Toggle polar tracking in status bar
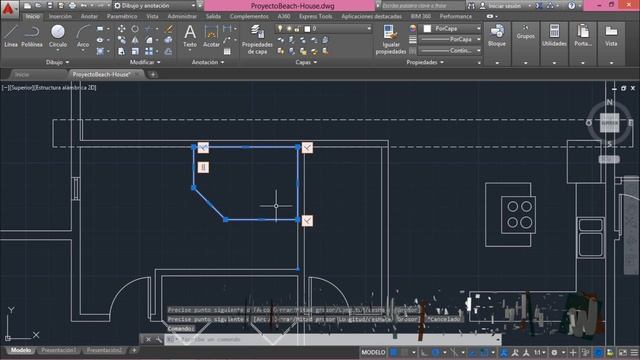640x360 pixels. 436,352
